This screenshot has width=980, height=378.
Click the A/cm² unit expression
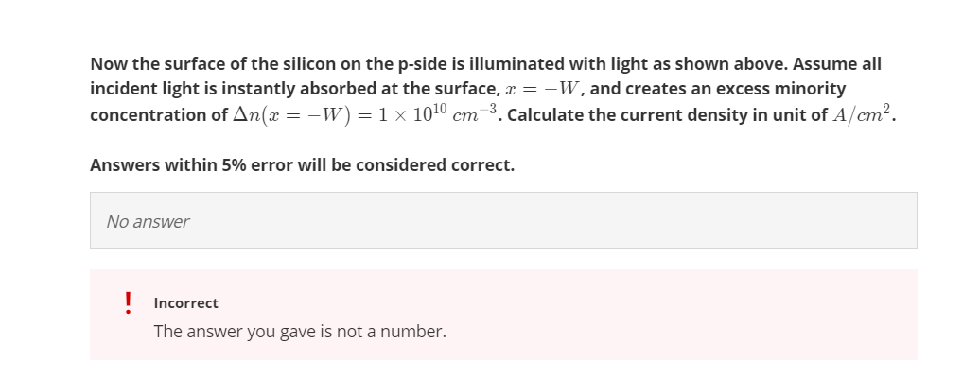point(861,113)
